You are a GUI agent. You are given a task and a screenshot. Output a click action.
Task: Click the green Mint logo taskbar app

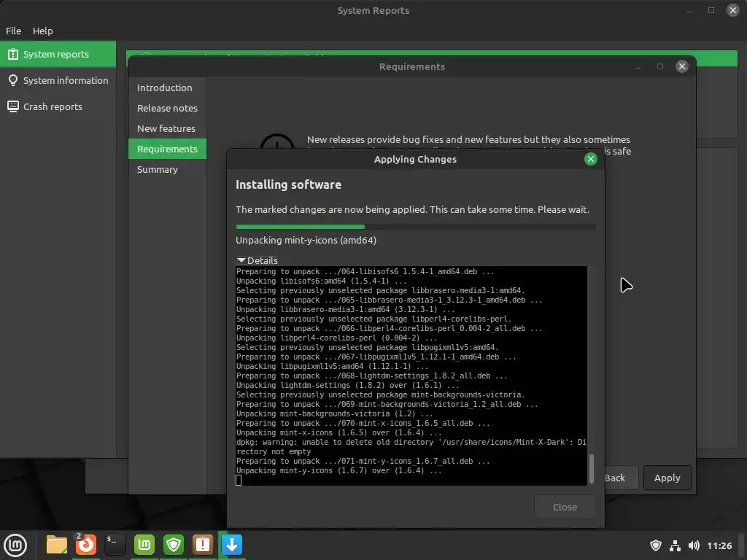click(144, 545)
